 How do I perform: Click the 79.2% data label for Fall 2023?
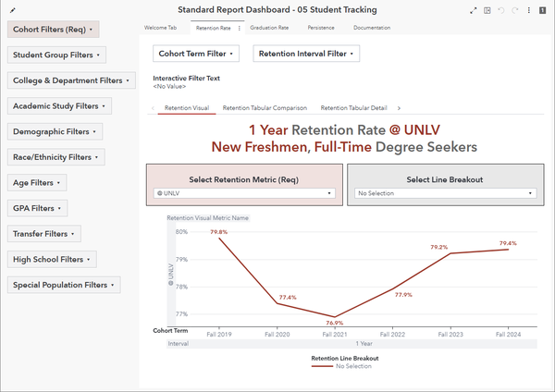point(439,247)
